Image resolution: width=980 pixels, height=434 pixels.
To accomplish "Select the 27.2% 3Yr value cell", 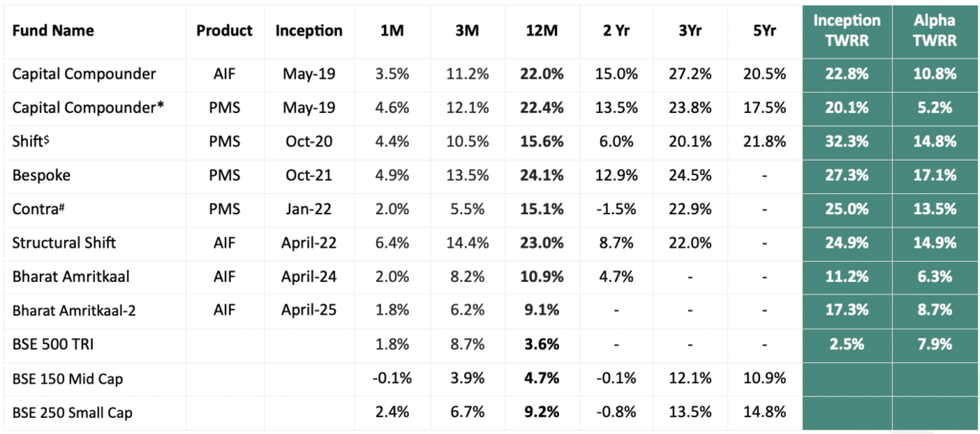I will 691,74.
